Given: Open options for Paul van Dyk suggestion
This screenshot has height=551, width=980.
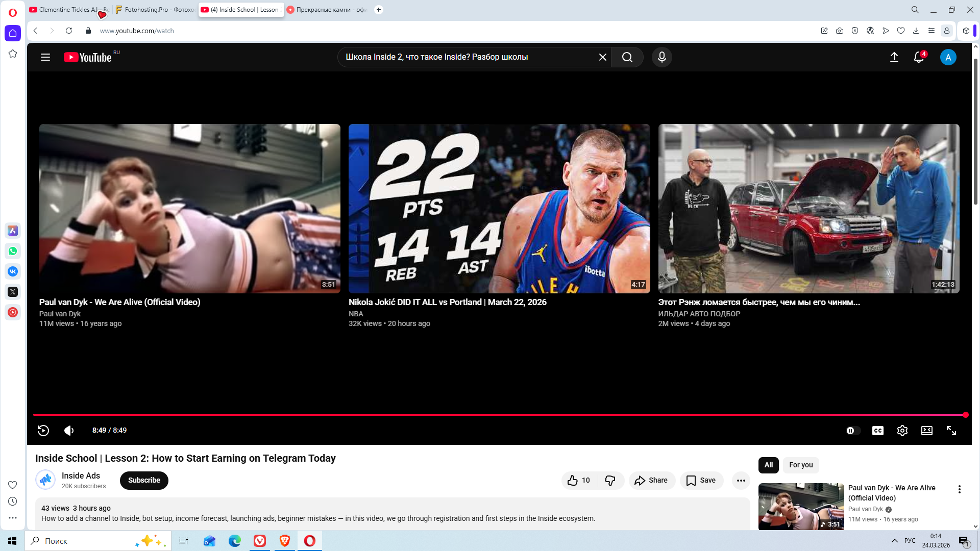Looking at the screenshot, I should [x=959, y=489].
